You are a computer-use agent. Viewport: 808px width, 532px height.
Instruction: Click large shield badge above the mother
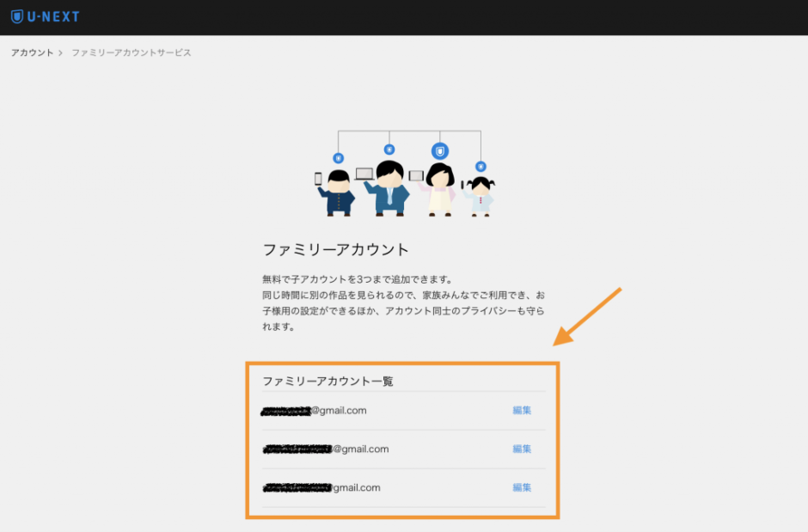[x=440, y=151]
